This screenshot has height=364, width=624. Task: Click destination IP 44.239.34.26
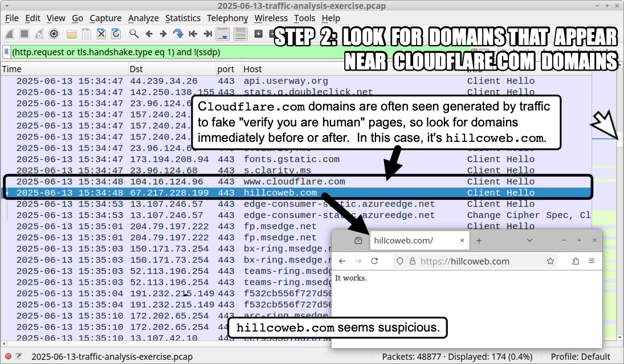[x=164, y=81]
